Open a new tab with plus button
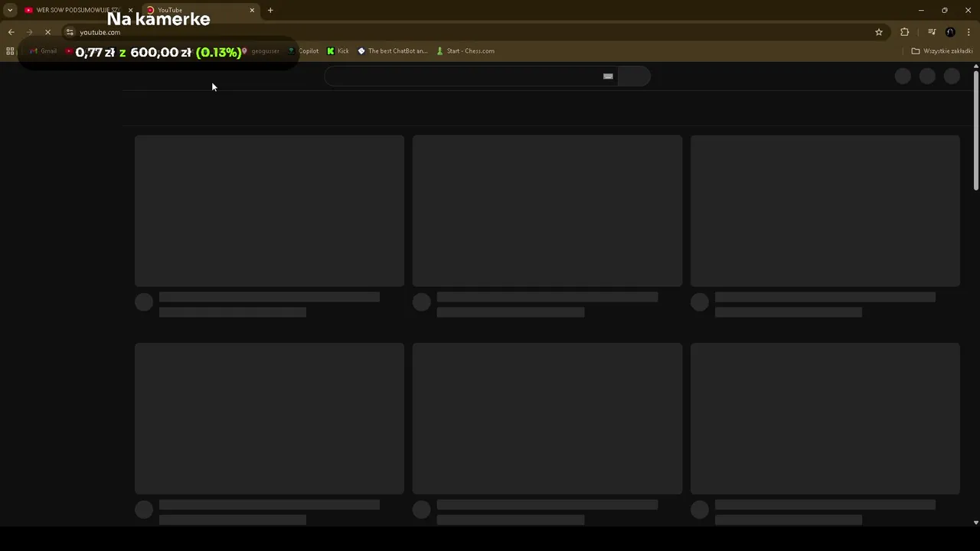The height and width of the screenshot is (551, 980). click(x=270, y=10)
